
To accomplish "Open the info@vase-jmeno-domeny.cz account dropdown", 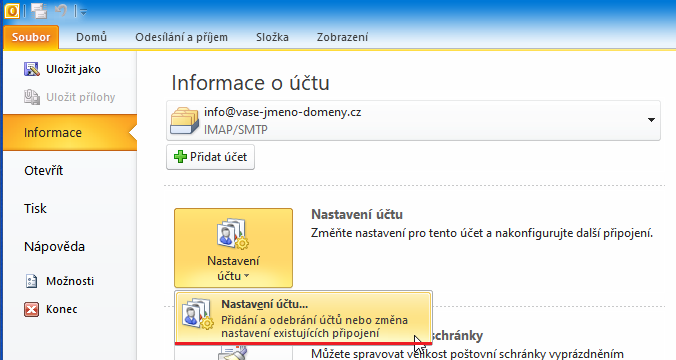I will (413, 121).
